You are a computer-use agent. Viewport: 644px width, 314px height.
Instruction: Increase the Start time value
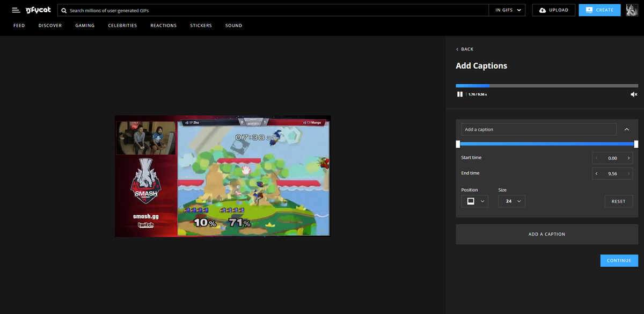click(628, 158)
